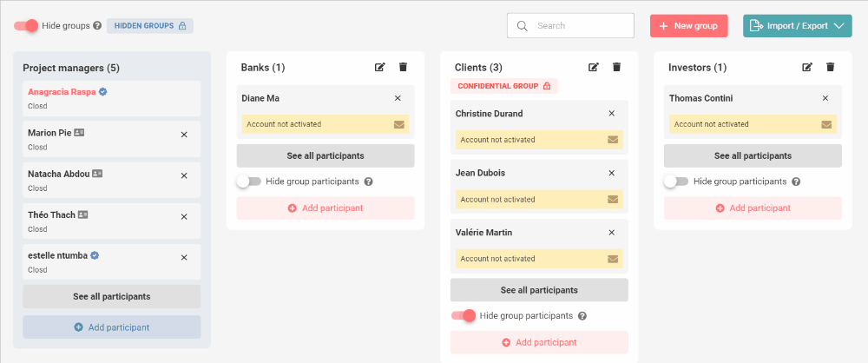The image size is (868, 363).
Task: Remove Marion Pie from Project managers
Action: (183, 134)
